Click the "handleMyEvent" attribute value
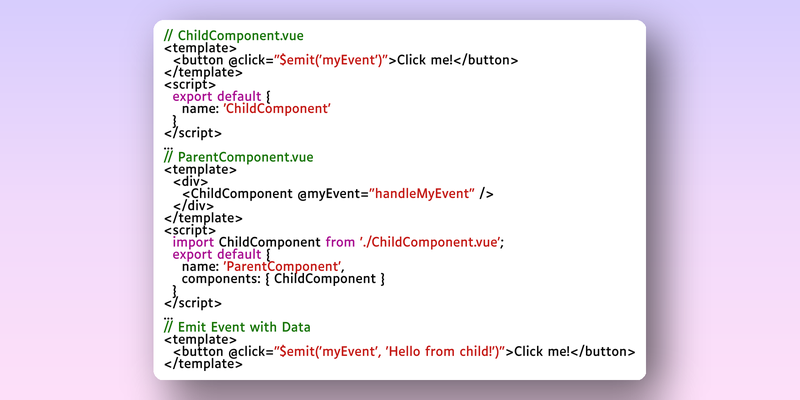Image resolution: width=800 pixels, height=400 pixels. [x=422, y=194]
